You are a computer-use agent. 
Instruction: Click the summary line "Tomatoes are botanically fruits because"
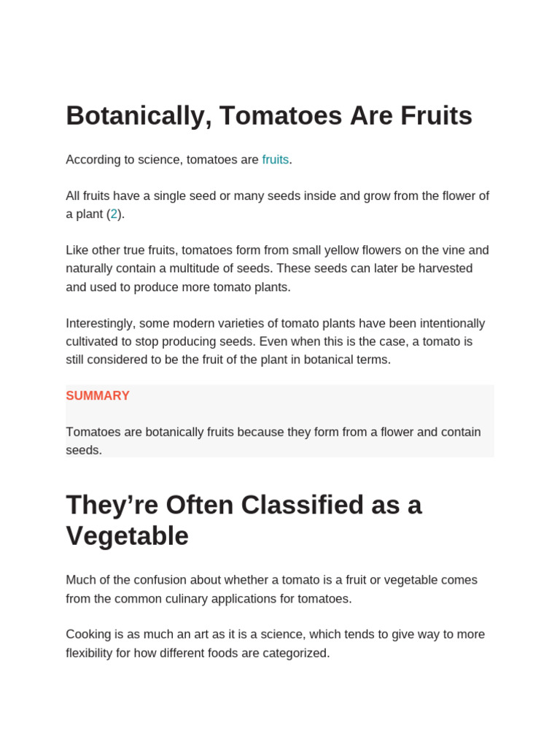[x=273, y=432]
